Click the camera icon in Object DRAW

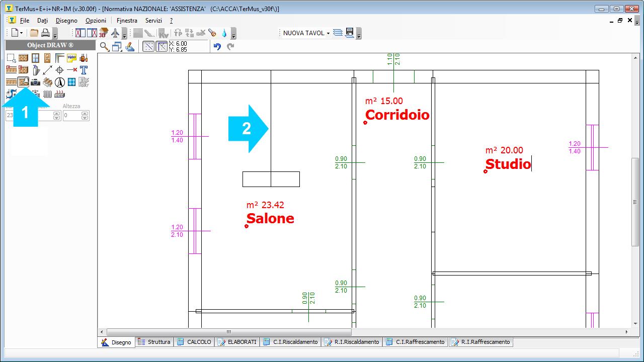pos(35,82)
